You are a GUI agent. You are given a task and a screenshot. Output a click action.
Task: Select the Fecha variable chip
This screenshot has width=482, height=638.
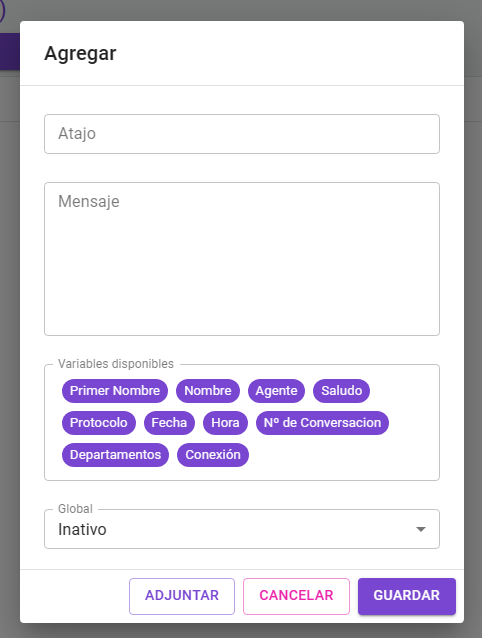point(169,423)
